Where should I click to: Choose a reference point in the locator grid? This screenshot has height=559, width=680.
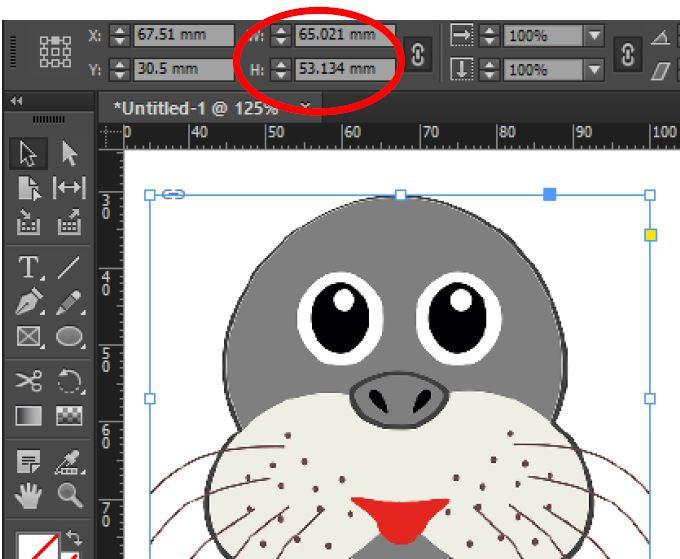[x=56, y=52]
